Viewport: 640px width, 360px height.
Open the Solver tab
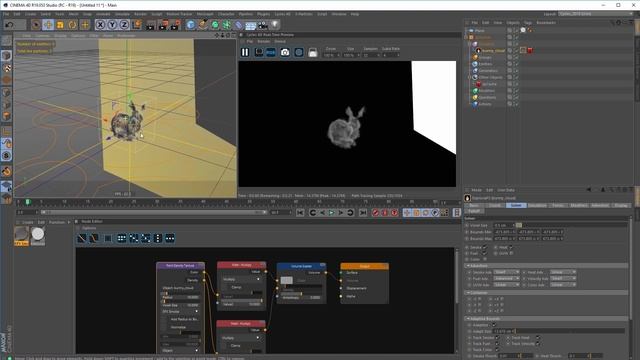pos(516,205)
